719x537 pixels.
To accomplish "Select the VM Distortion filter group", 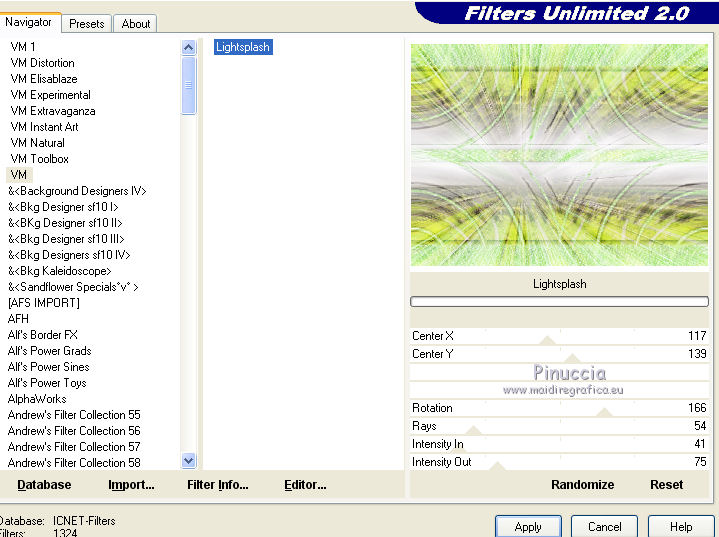I will [42, 63].
